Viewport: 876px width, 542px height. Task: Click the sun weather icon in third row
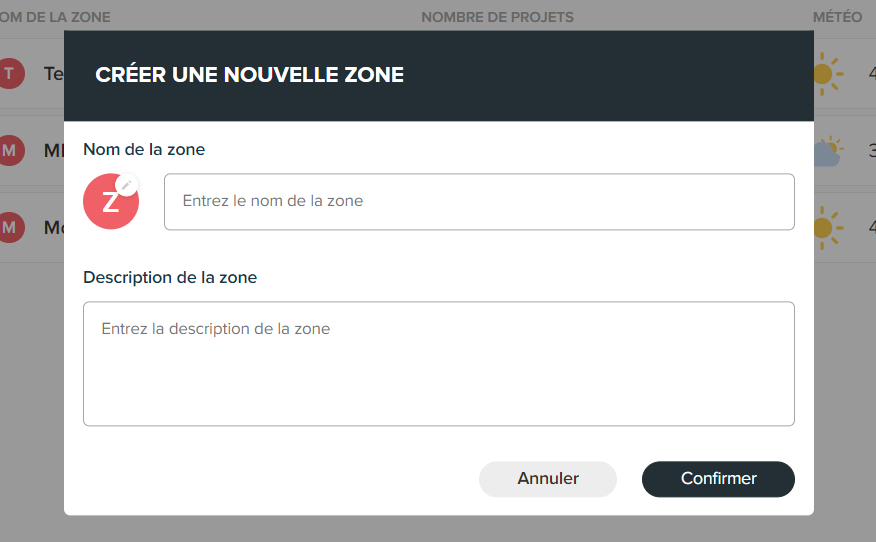click(829, 228)
